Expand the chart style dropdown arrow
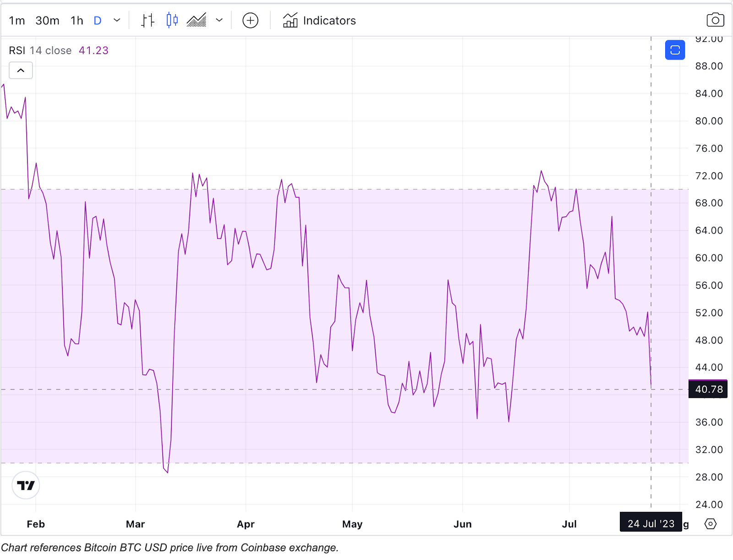 point(219,21)
